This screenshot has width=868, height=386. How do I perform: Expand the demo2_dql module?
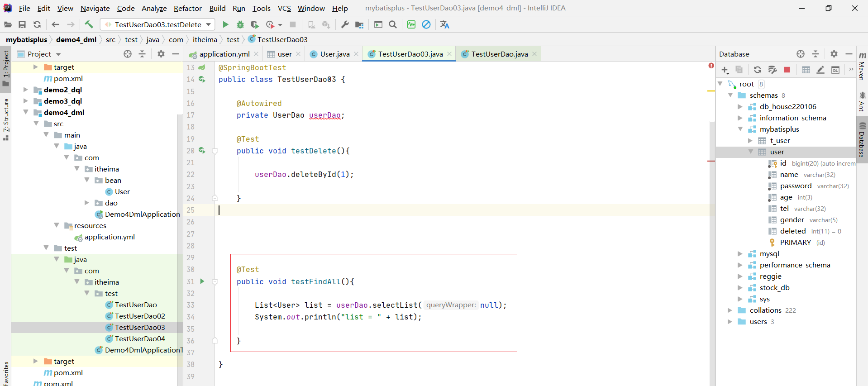(26, 90)
